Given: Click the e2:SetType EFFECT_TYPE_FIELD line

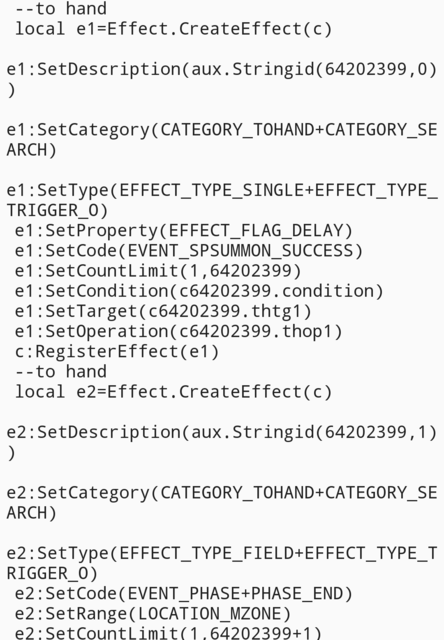Looking at the screenshot, I should click(x=222, y=553).
